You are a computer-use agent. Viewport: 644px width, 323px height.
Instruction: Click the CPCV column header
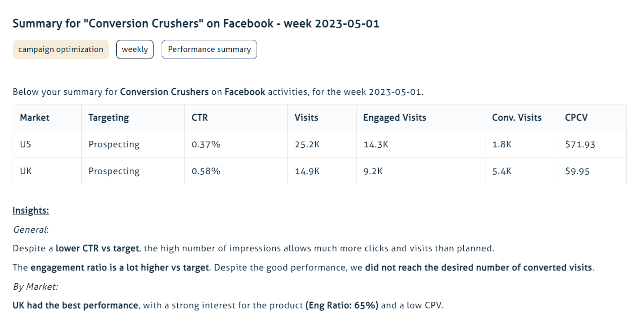(x=576, y=118)
